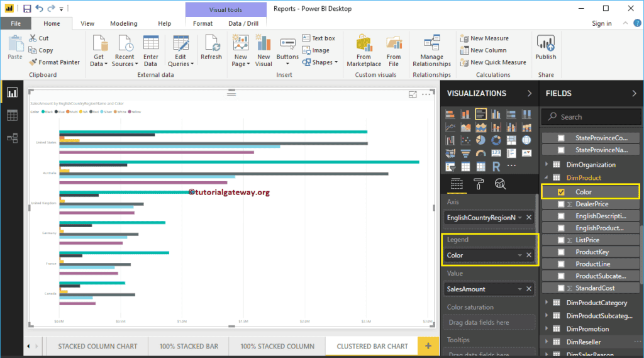Check the EnglishProduct... field checkbox
This screenshot has width=644, height=358.
pyautogui.click(x=561, y=228)
